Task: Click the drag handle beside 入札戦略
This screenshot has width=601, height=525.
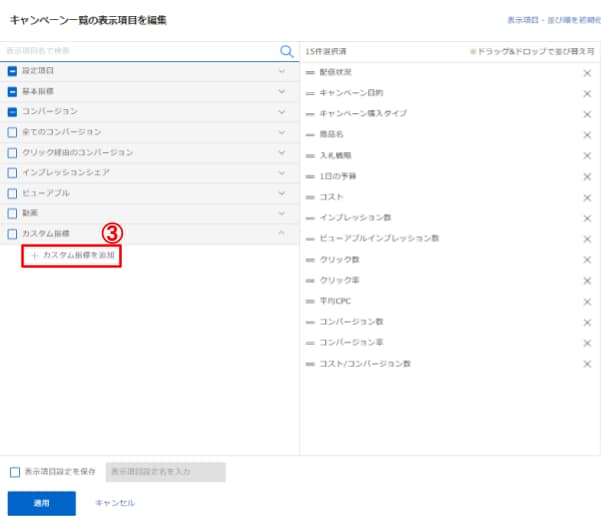Action: tap(310, 155)
